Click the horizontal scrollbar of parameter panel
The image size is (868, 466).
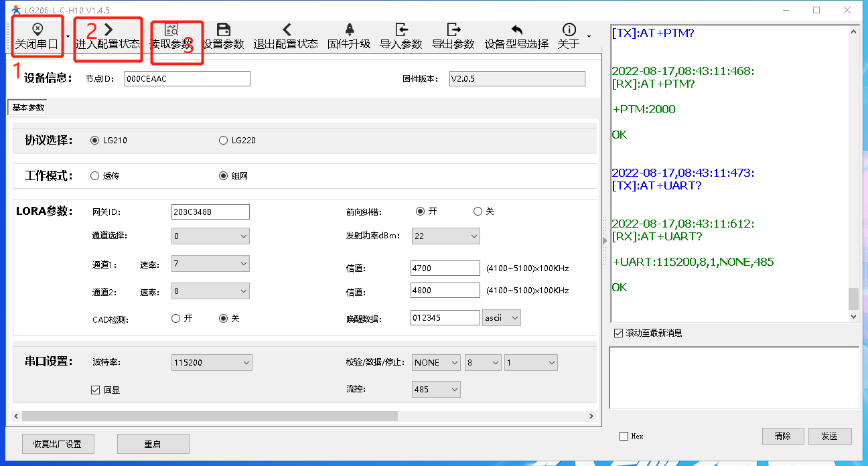[210, 416]
